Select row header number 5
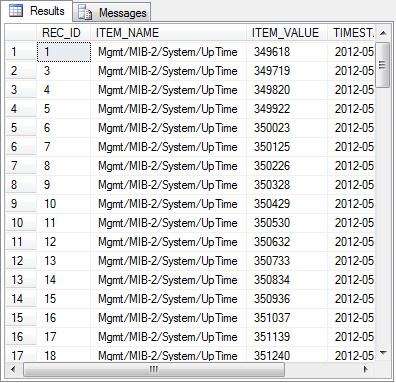Image resolution: width=396 pixels, height=383 pixels. (x=21, y=128)
